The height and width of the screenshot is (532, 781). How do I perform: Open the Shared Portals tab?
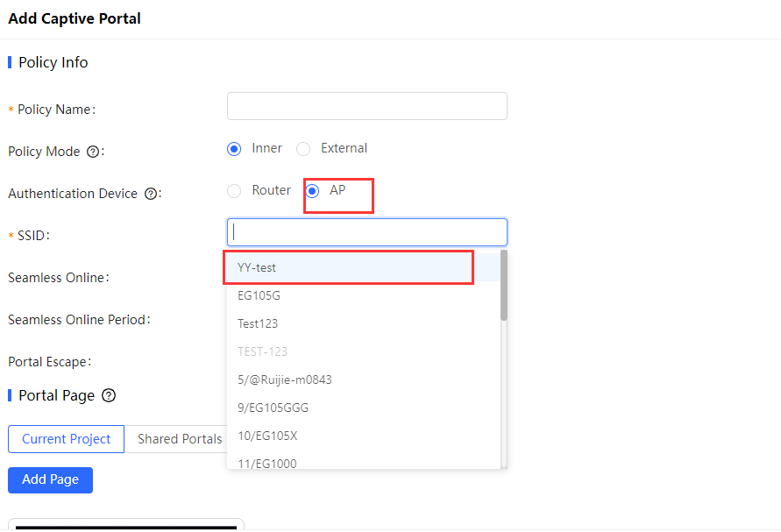[x=179, y=439]
